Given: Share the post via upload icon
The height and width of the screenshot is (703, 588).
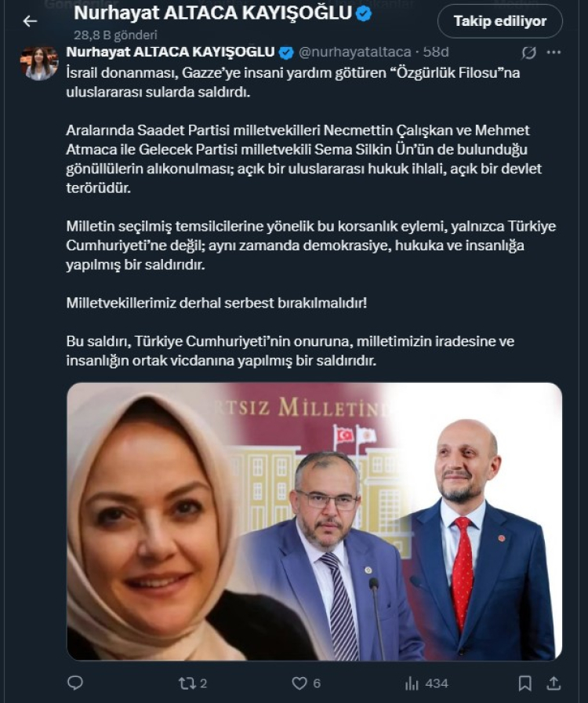Looking at the screenshot, I should point(554,683).
